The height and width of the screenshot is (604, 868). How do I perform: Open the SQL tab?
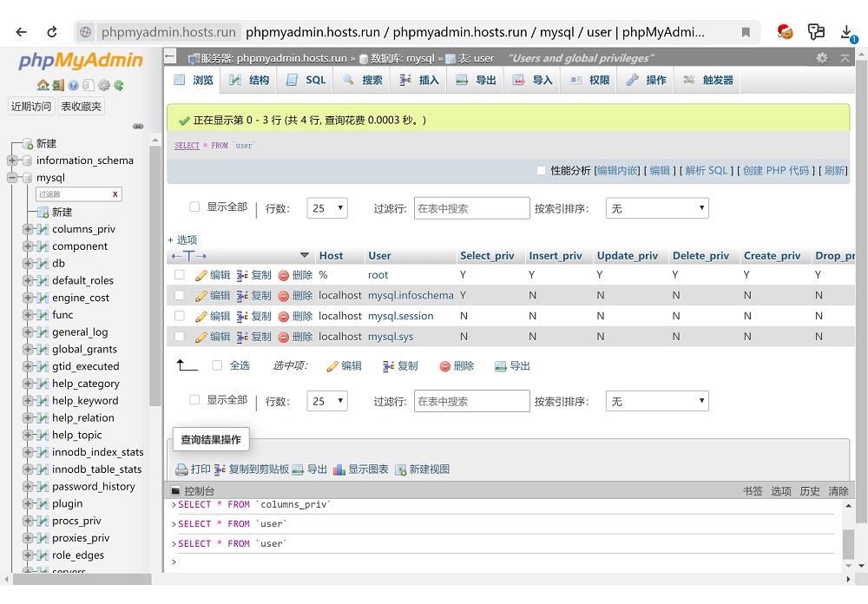[x=306, y=81]
